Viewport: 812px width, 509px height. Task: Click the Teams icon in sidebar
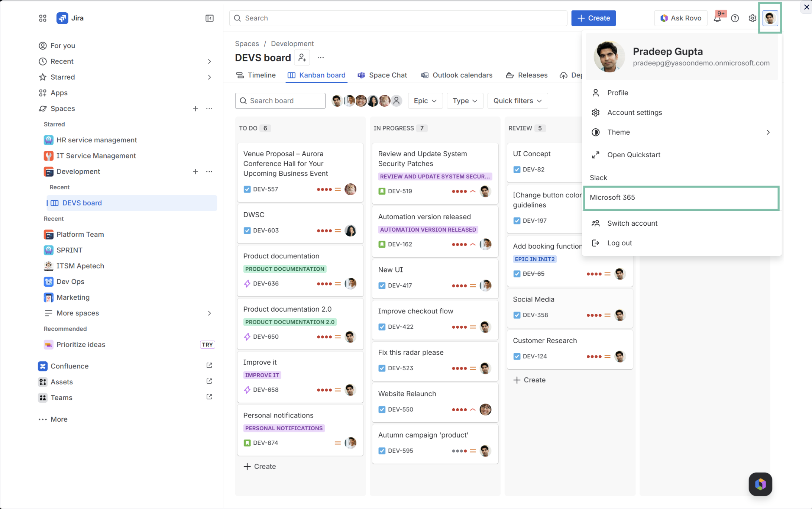43,397
